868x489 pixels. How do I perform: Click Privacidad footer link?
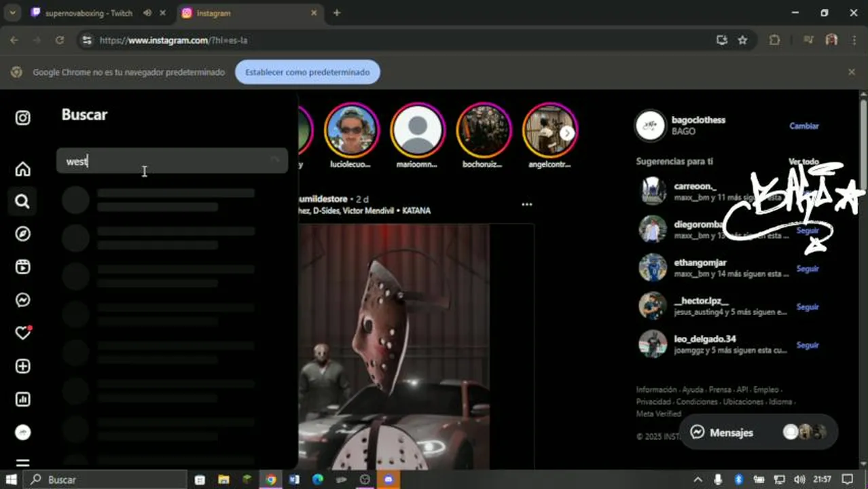pyautogui.click(x=653, y=401)
